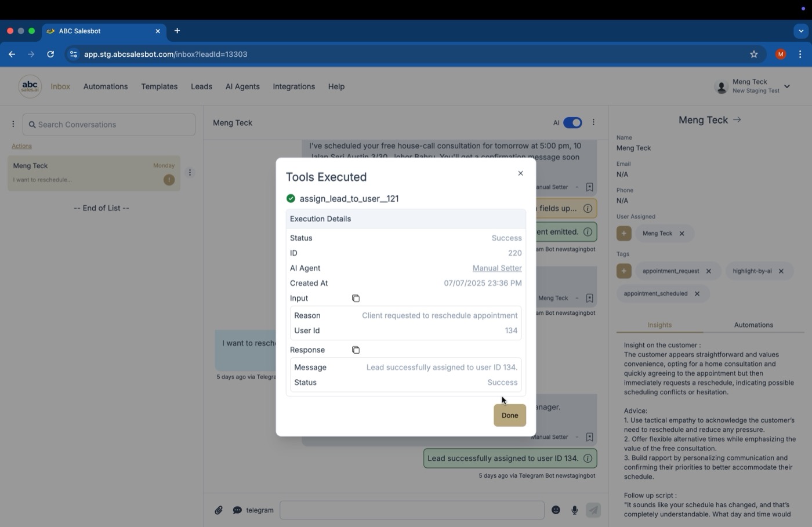Copy the Response details in Tools Executed
812x527 pixels.
pyautogui.click(x=356, y=350)
